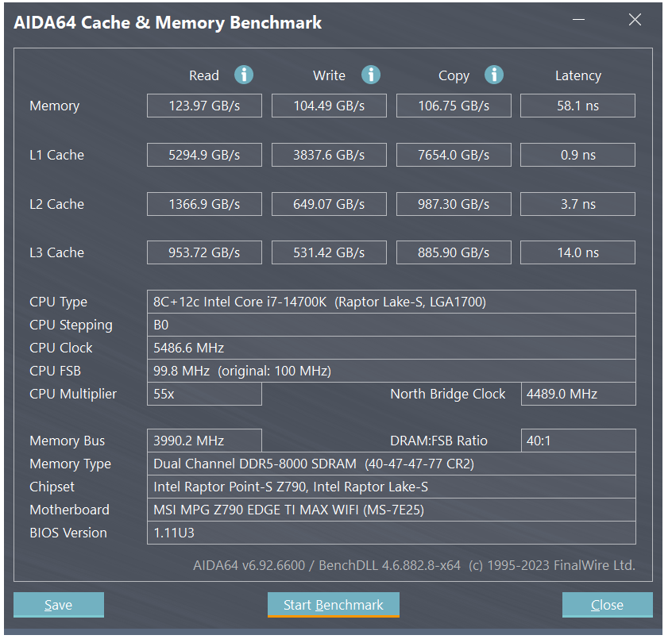672x639 pixels.
Task: Click the Write info icon
Action: [x=371, y=75]
